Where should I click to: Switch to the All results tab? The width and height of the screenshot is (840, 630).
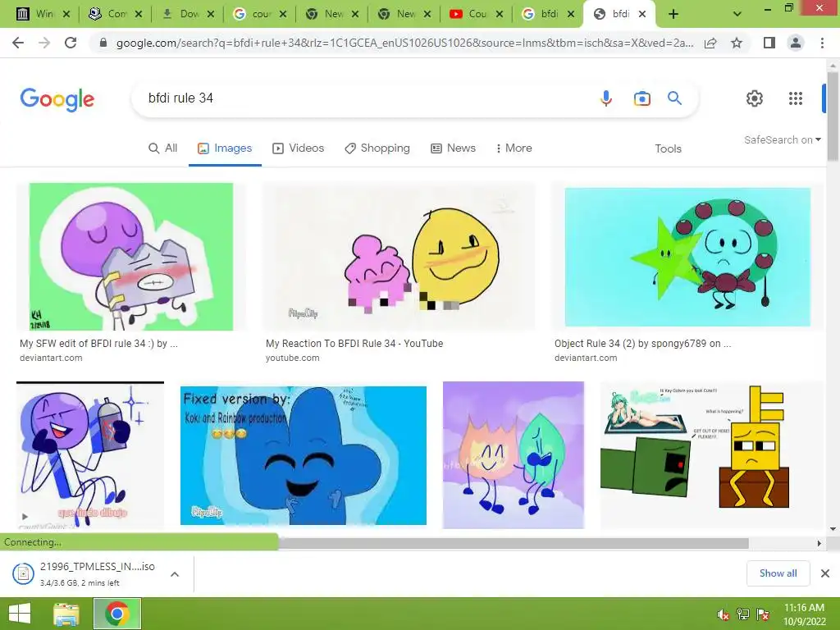[x=163, y=148]
